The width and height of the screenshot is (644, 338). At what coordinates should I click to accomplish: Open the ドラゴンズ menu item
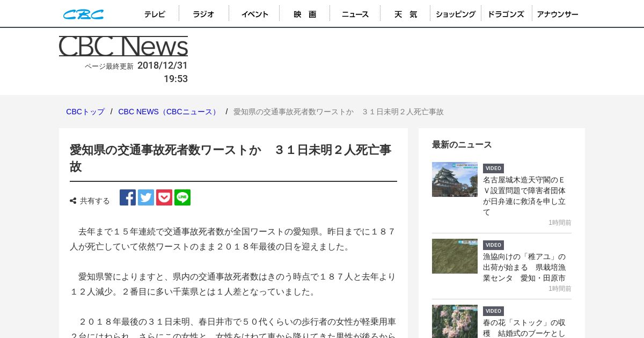(x=506, y=14)
